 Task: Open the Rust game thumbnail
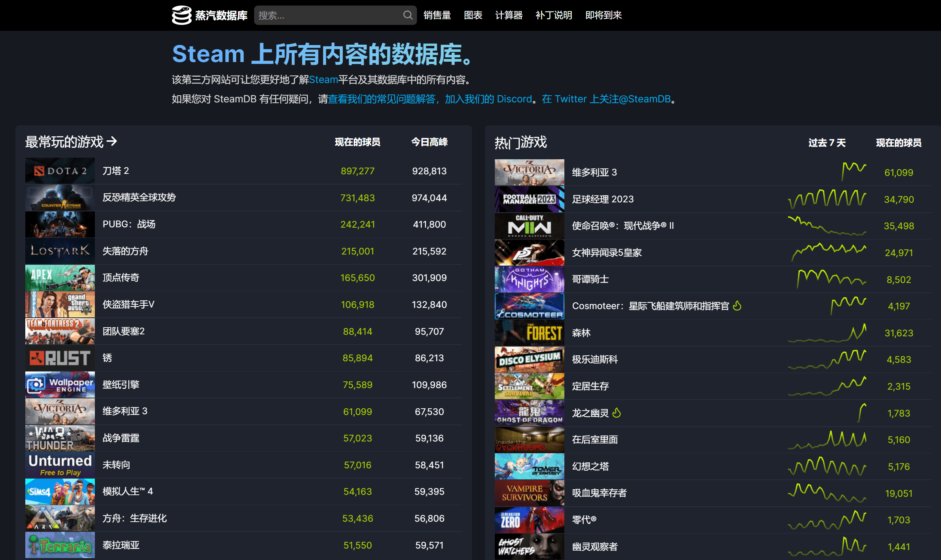[60, 358]
